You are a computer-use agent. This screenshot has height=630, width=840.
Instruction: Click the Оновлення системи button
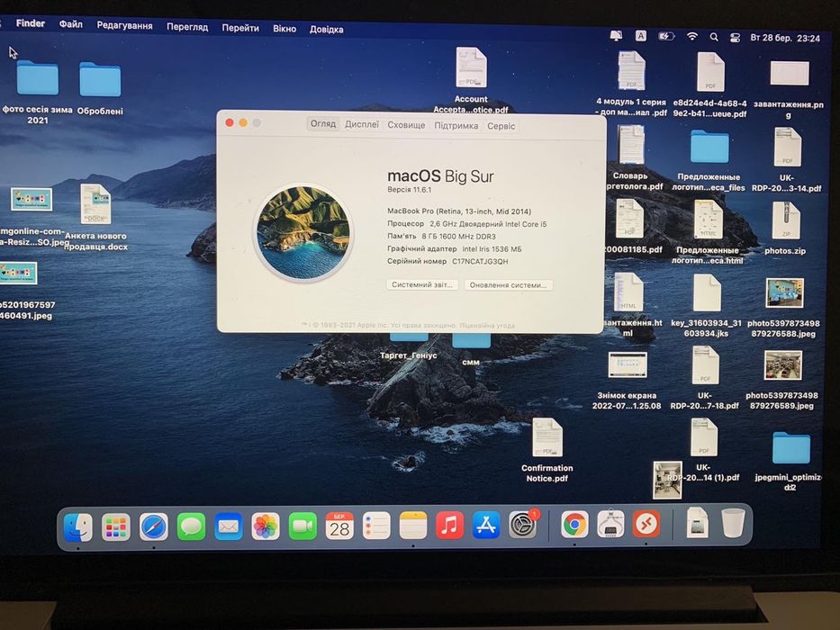[x=509, y=285]
